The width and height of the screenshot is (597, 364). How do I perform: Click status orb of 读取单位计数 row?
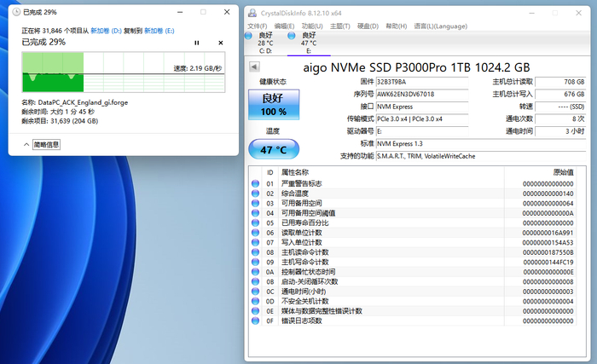coord(255,233)
